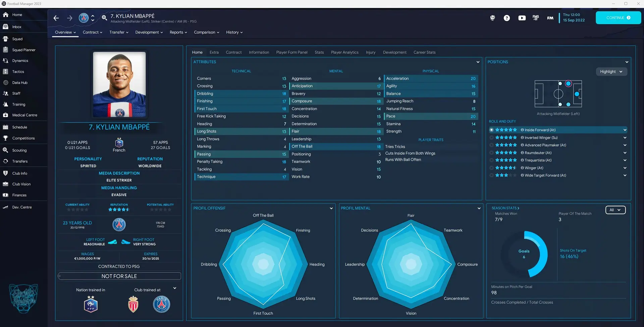Select Inverted Winger (Su) role radio
644x327 pixels.
tap(492, 138)
